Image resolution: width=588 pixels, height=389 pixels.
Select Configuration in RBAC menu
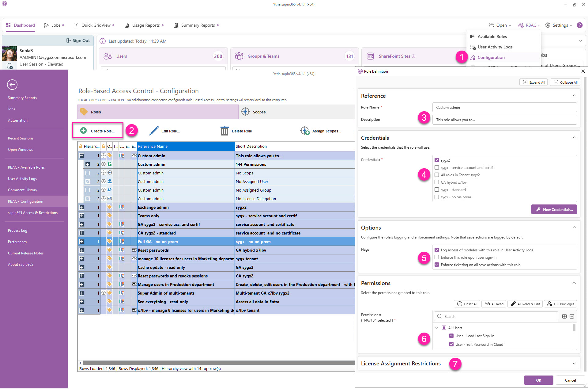point(491,57)
